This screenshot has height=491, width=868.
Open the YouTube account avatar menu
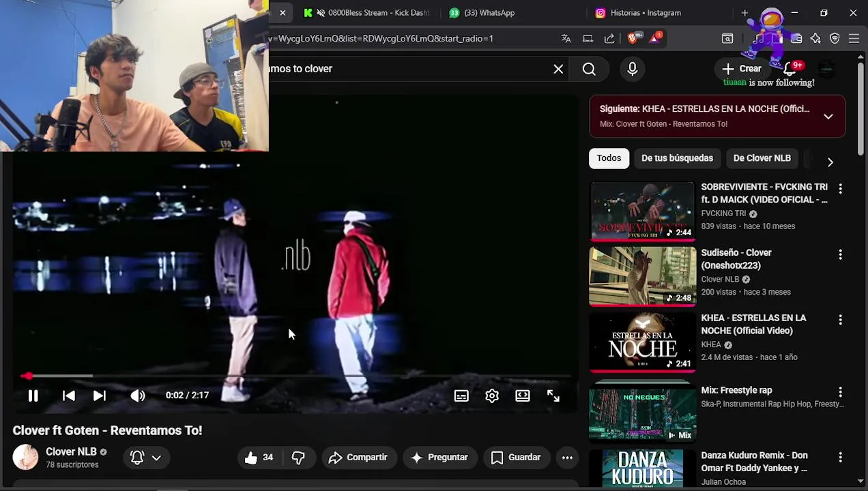tap(826, 68)
